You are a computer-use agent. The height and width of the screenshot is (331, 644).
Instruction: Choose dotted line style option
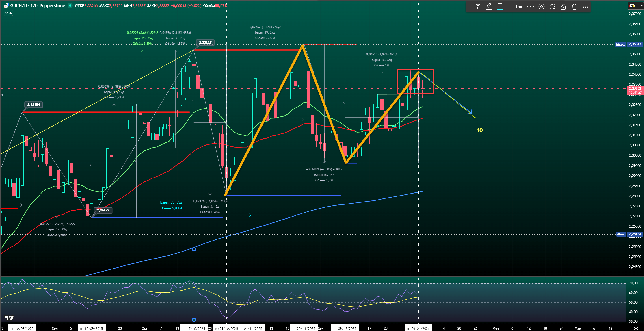coord(531,7)
